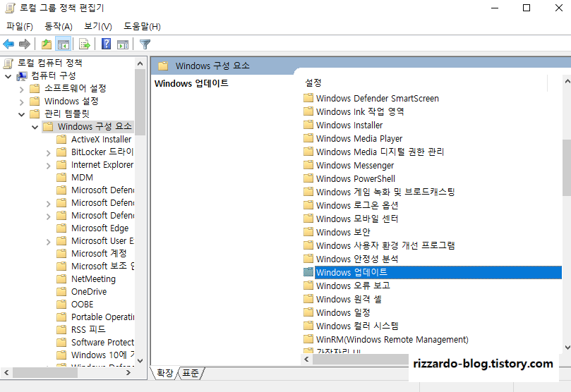Collapse the 관리 템플릿 node

(x=21, y=114)
